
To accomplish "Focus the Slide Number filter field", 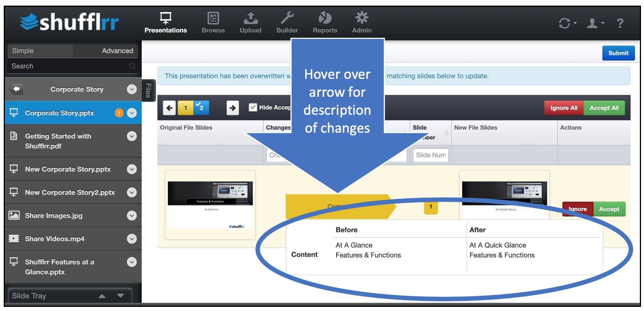I will click(431, 155).
